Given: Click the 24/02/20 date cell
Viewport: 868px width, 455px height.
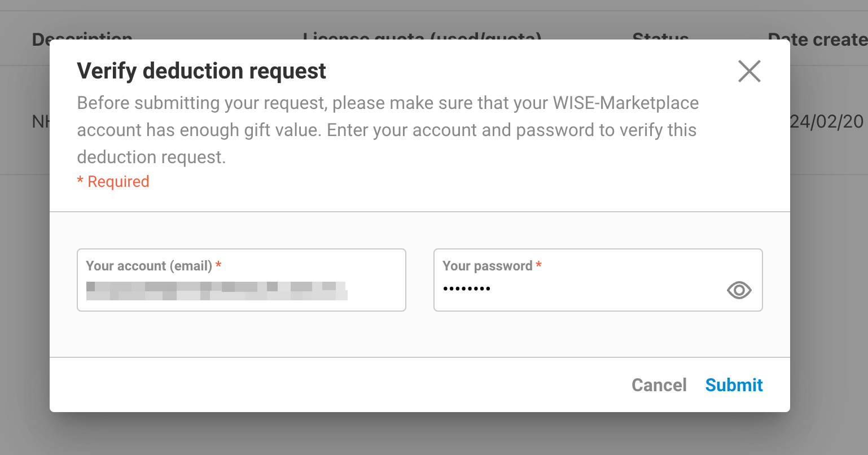Looking at the screenshot, I should point(827,122).
